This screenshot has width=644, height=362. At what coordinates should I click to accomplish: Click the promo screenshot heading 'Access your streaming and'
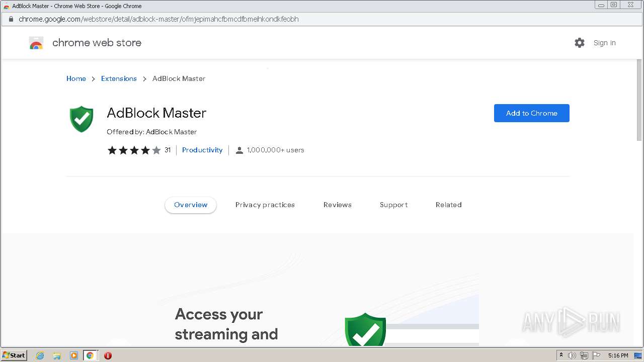226,324
